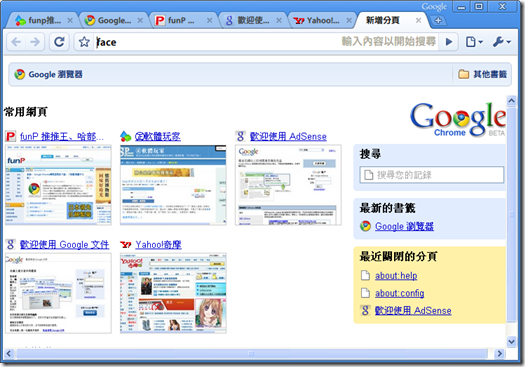Click the favicon beside '軟體玩家'

click(126, 136)
